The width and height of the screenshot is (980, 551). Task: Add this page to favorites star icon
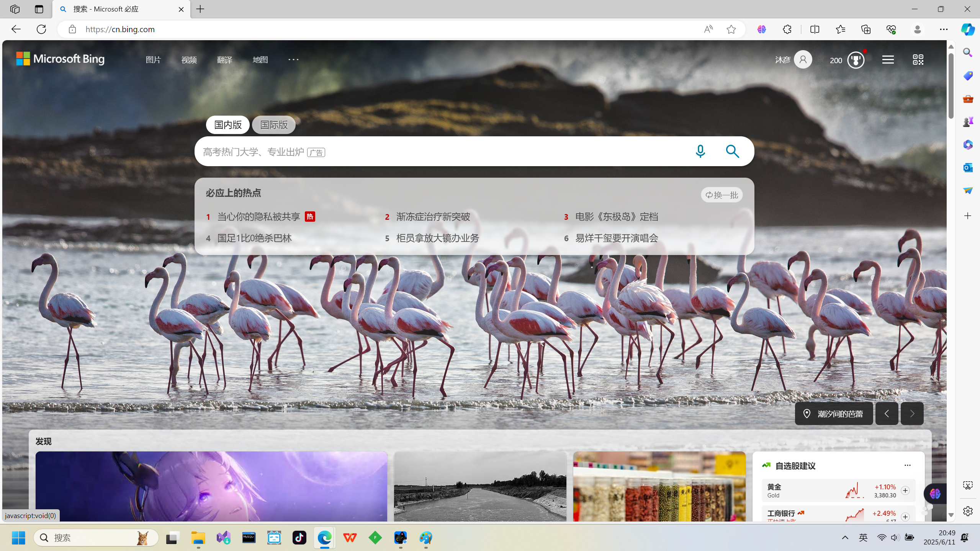click(731, 29)
